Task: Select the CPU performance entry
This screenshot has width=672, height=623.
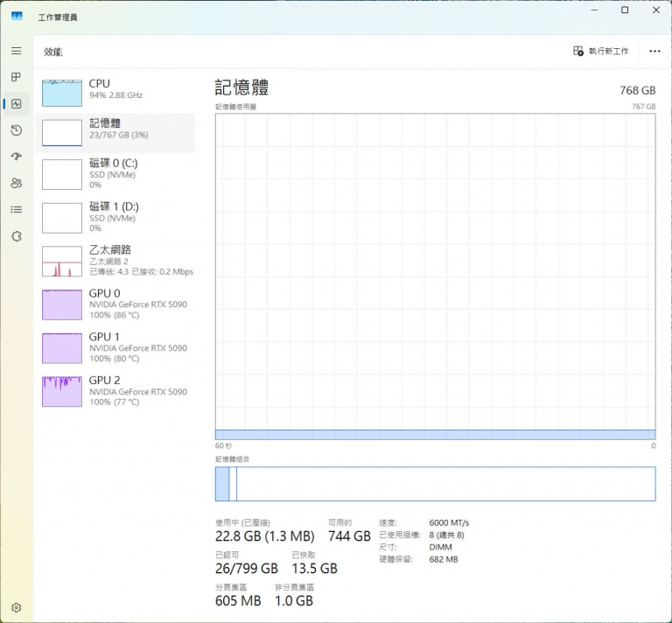Action: point(115,89)
